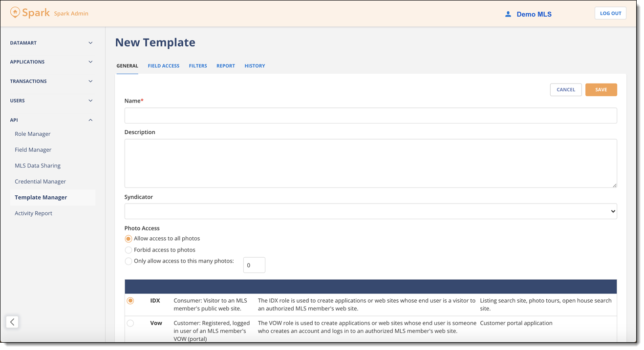
Task: Collapse the API sidebar section
Action: pyautogui.click(x=51, y=120)
